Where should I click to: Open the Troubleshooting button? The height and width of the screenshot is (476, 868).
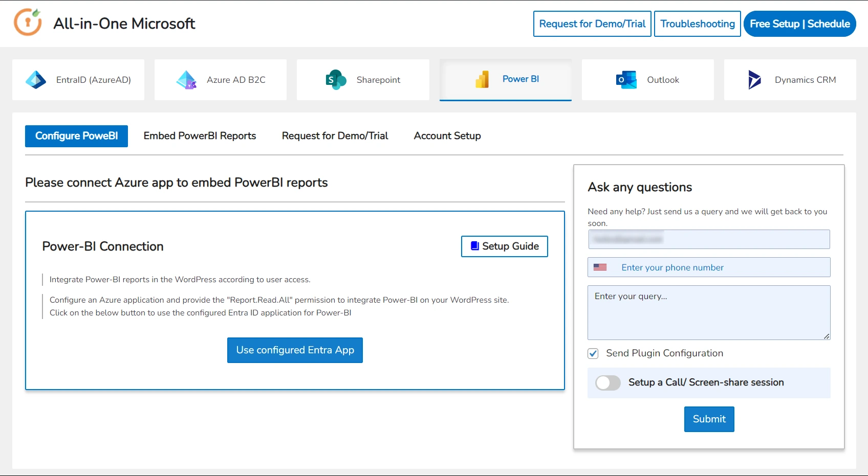[698, 24]
